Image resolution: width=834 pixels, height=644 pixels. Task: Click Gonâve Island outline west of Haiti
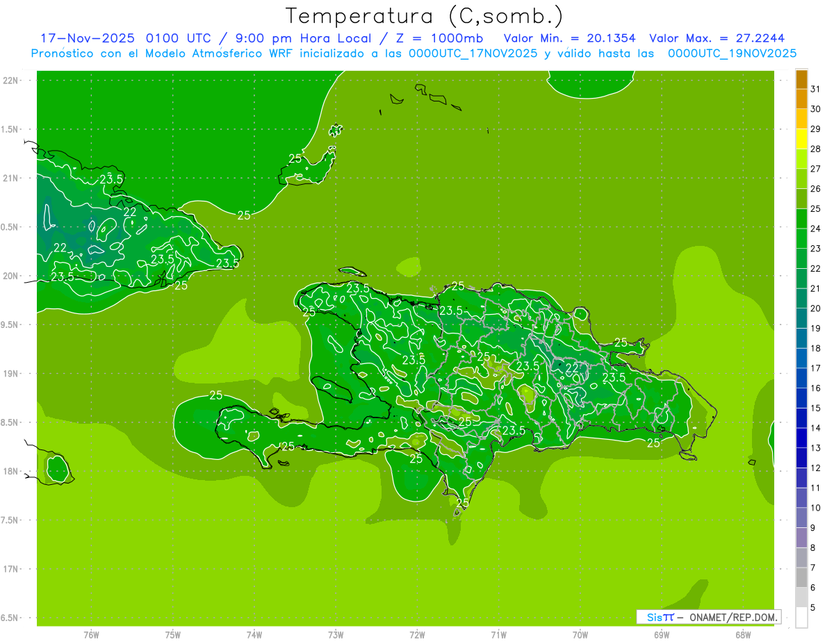[335, 388]
